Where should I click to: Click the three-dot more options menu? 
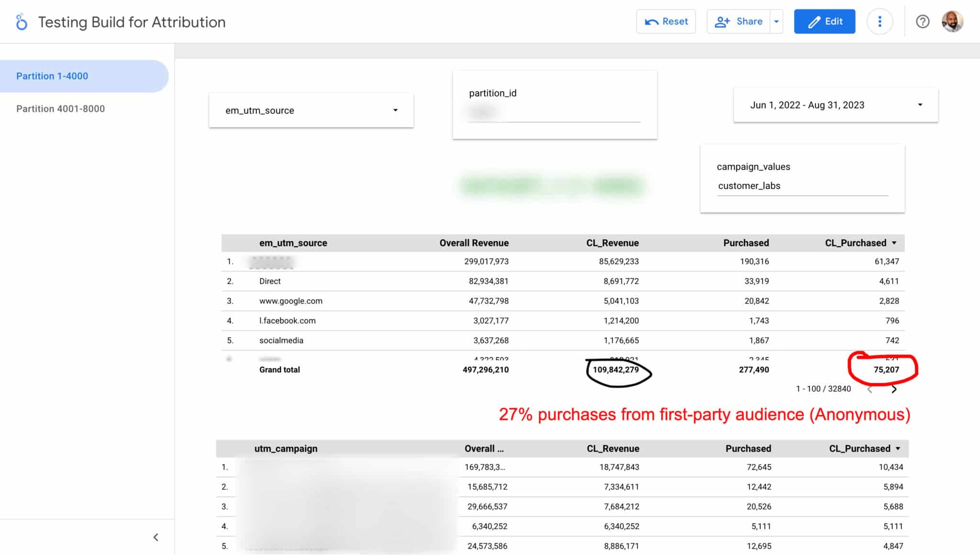click(x=880, y=21)
